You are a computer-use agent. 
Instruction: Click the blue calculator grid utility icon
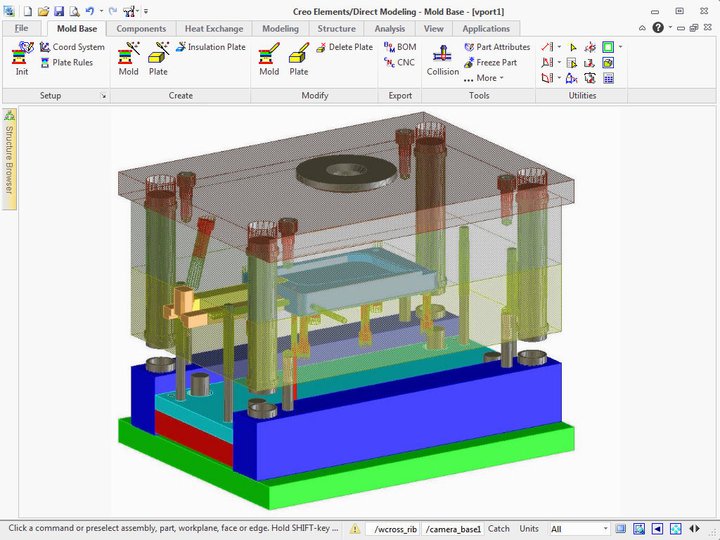608,79
